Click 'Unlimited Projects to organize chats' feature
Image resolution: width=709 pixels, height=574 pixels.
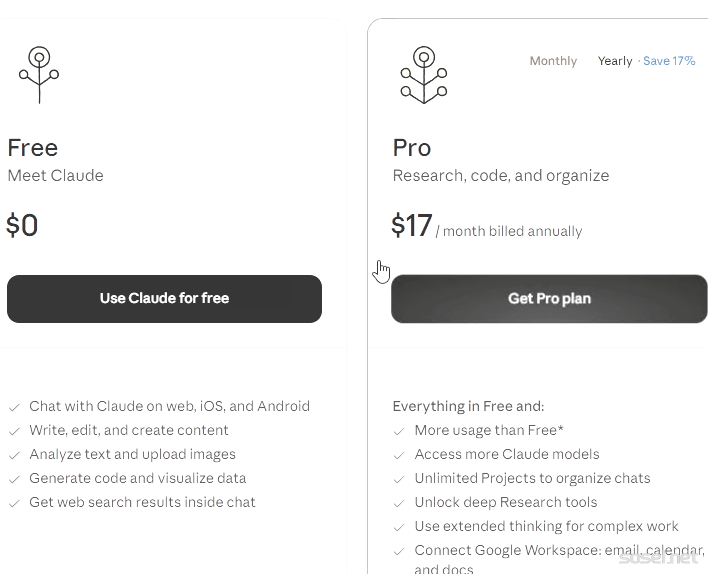pos(532,479)
